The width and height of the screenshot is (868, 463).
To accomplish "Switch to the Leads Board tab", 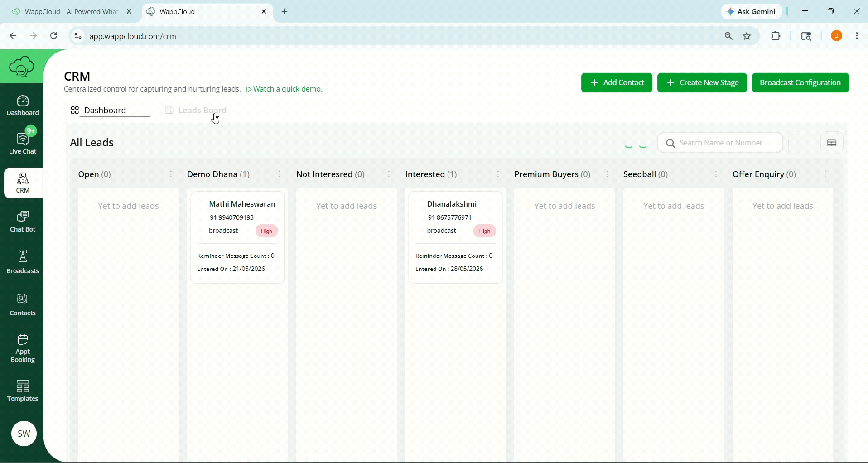I will 196,111.
